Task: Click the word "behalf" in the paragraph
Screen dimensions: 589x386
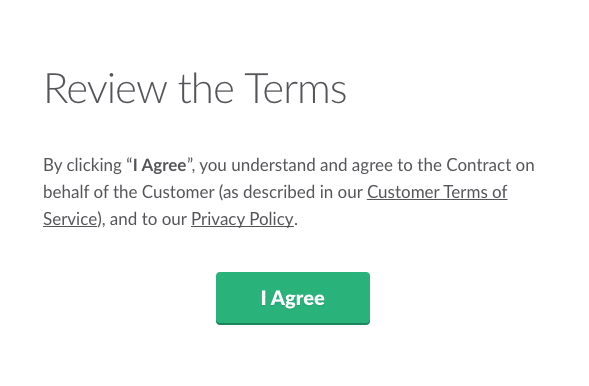Action: click(x=66, y=192)
